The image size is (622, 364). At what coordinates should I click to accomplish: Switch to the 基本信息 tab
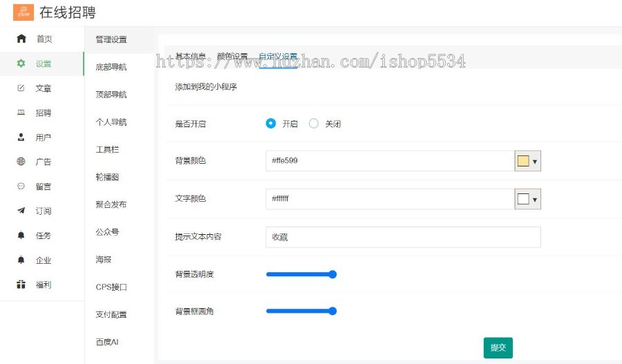tap(191, 57)
